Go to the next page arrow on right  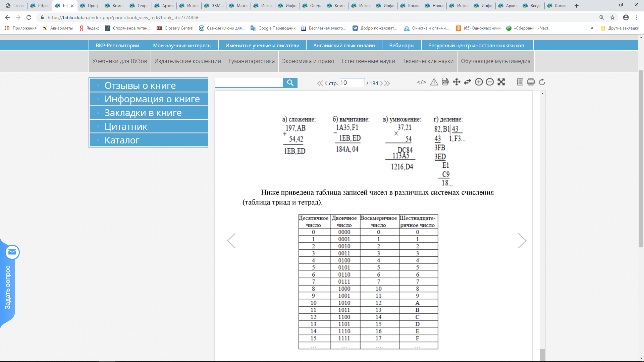point(522,241)
